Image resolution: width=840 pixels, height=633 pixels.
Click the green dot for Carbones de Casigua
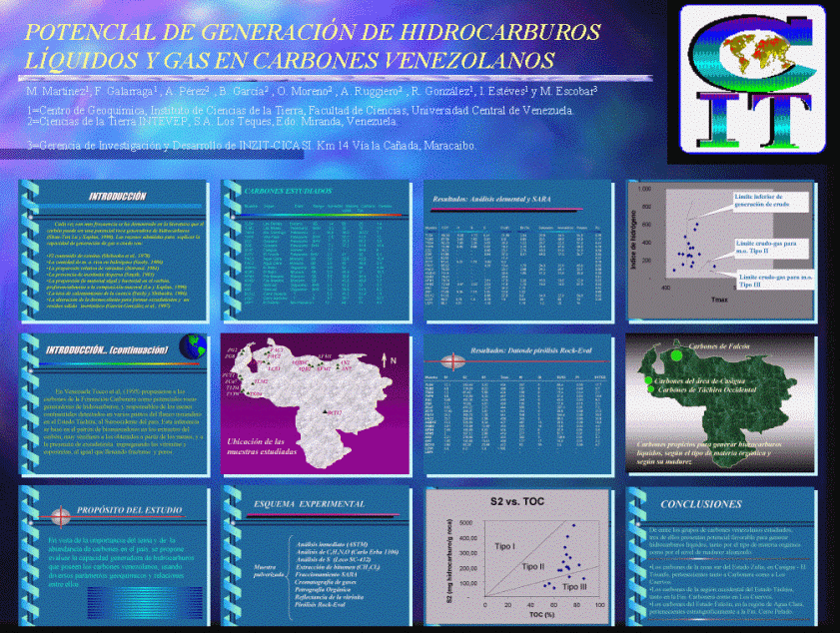[648, 380]
